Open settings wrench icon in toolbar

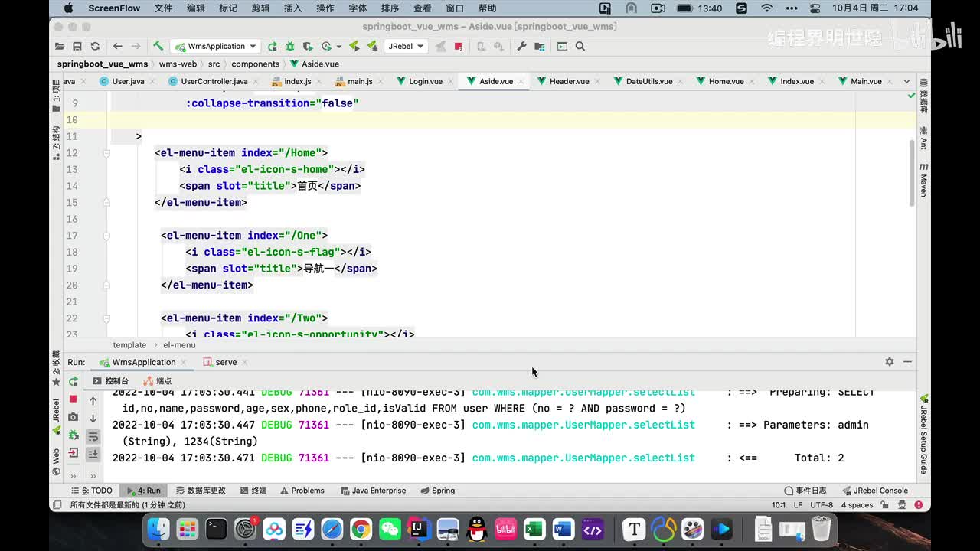pos(521,46)
